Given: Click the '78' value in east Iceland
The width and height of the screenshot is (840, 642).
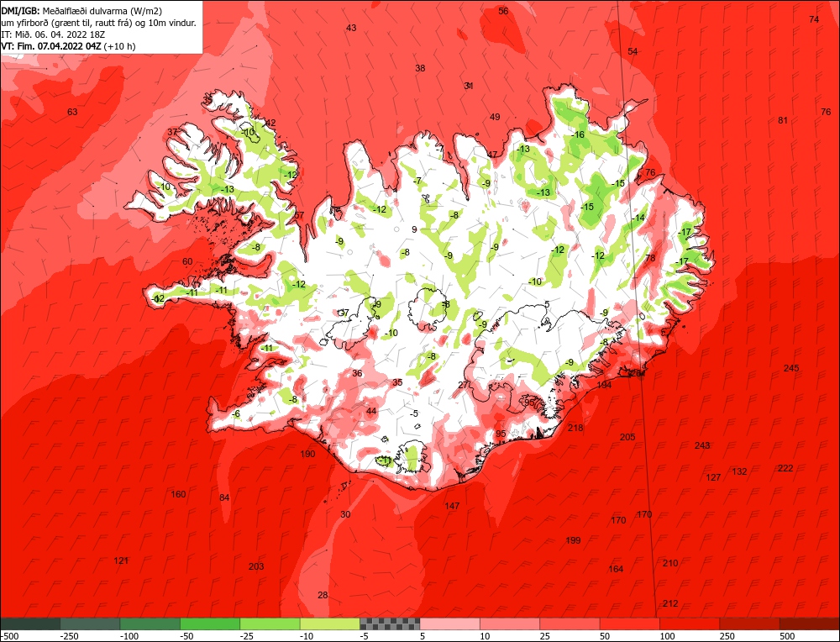Looking at the screenshot, I should coord(650,258).
